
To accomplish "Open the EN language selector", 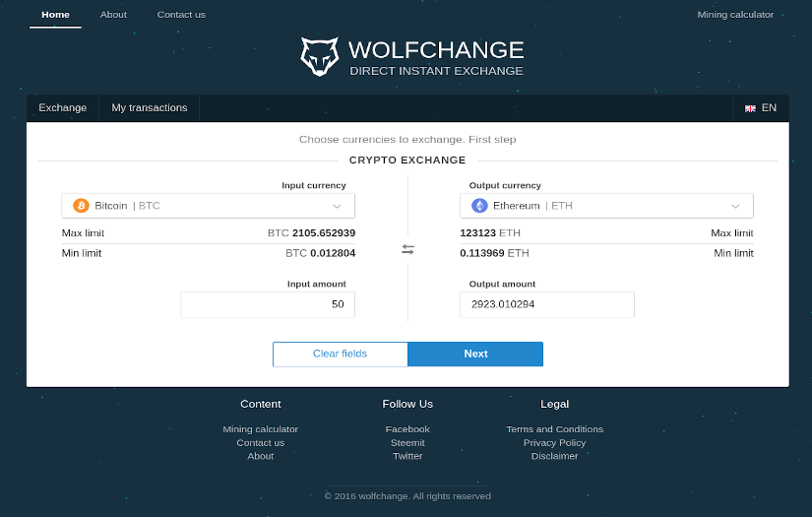I will point(761,107).
